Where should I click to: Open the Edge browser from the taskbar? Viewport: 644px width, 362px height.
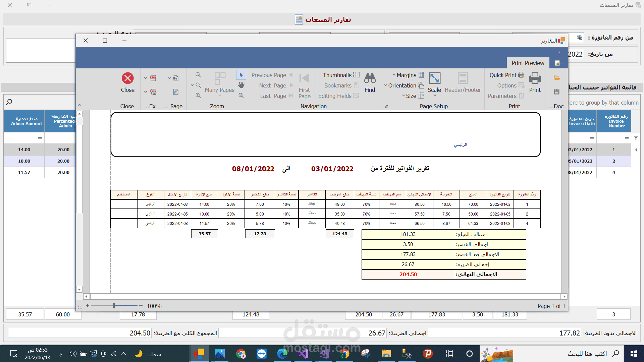tap(282, 354)
